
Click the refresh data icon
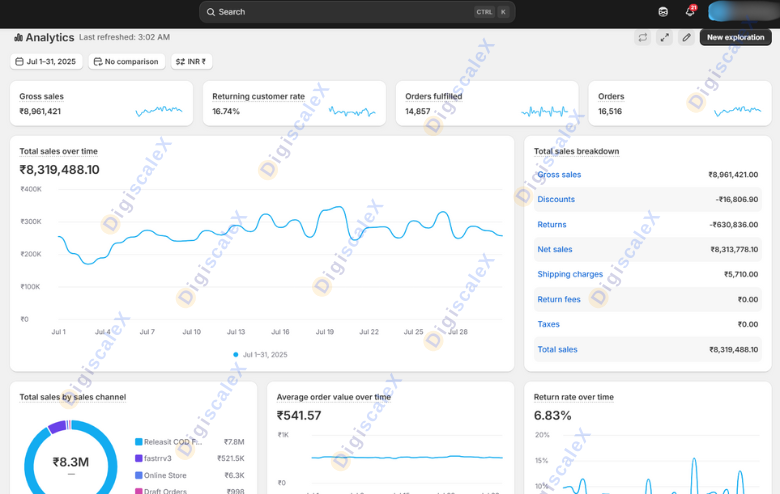pos(642,37)
